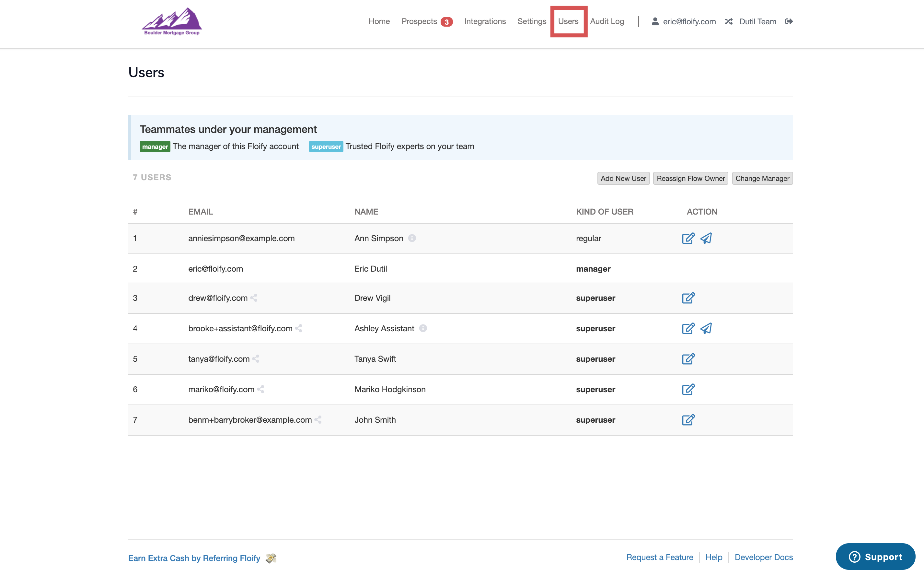
Task: Open edit for Mariko Hodgkinson
Action: [x=688, y=389]
